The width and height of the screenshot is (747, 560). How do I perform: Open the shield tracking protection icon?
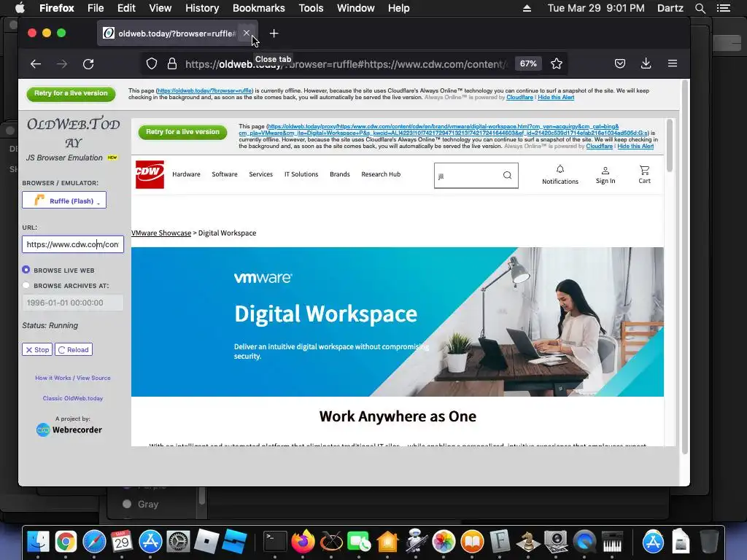point(152,64)
